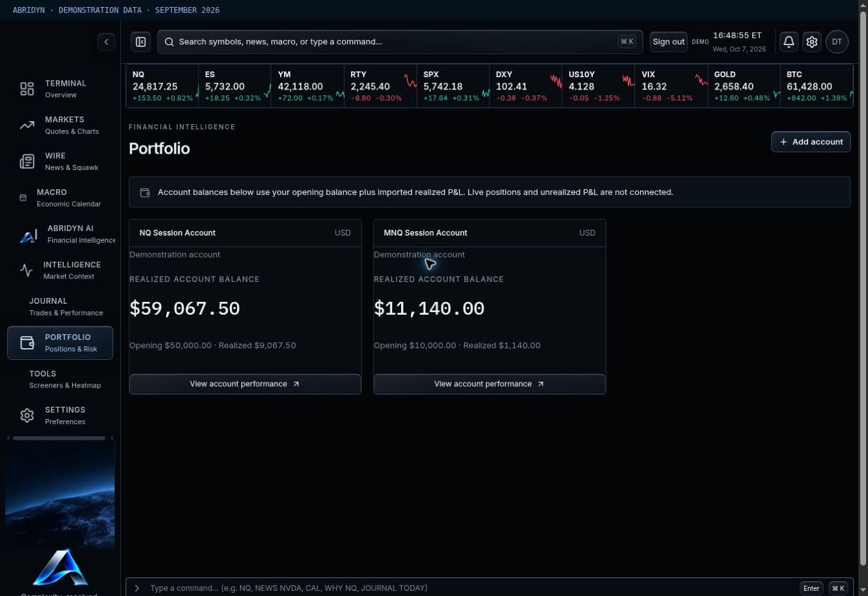Click the search symbols input field
The image size is (868, 596).
(400, 42)
